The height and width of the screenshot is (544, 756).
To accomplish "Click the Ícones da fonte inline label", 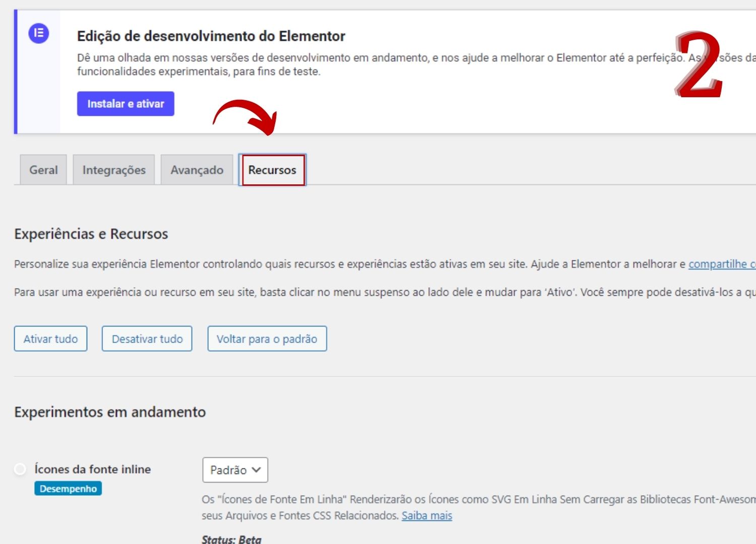I will (92, 469).
